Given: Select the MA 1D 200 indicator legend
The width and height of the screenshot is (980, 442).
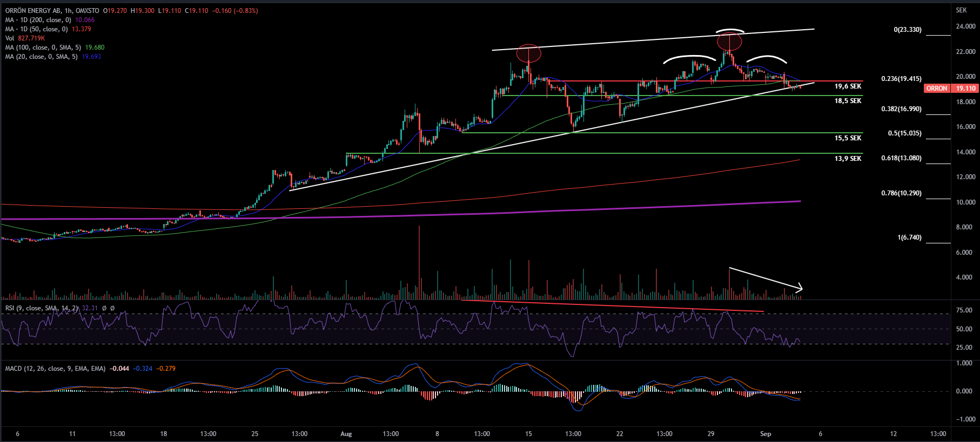Looking at the screenshot, I should tap(38, 20).
